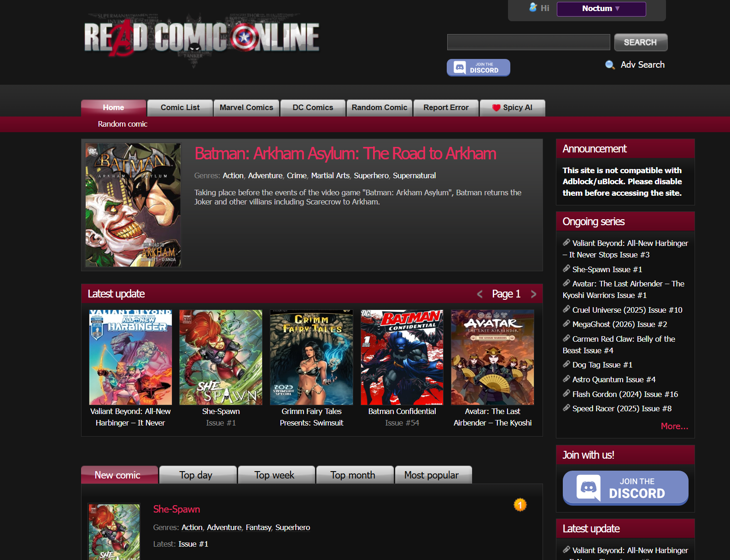This screenshot has width=730, height=560.
Task: Open Batman: Arkham Asylum: The Road to Arkham title
Action: click(x=345, y=154)
